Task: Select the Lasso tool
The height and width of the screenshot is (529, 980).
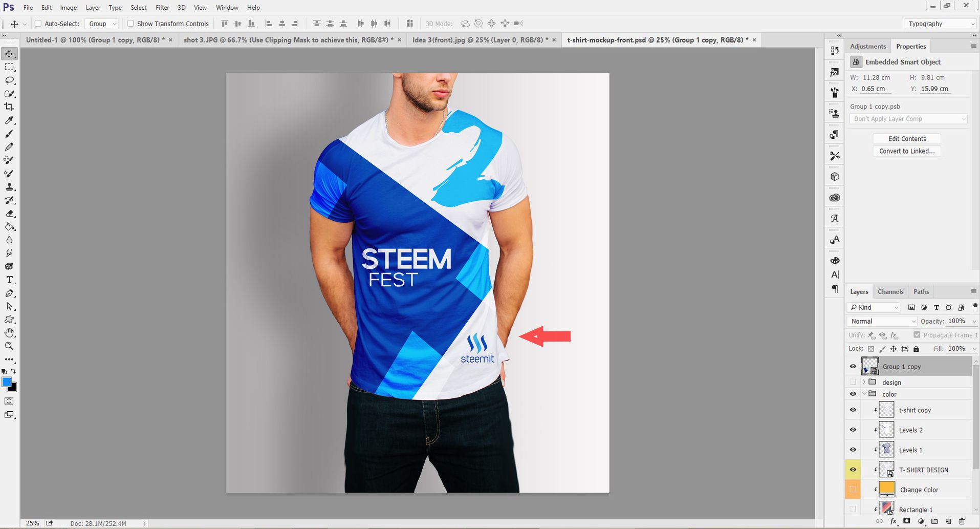Action: pyautogui.click(x=9, y=80)
